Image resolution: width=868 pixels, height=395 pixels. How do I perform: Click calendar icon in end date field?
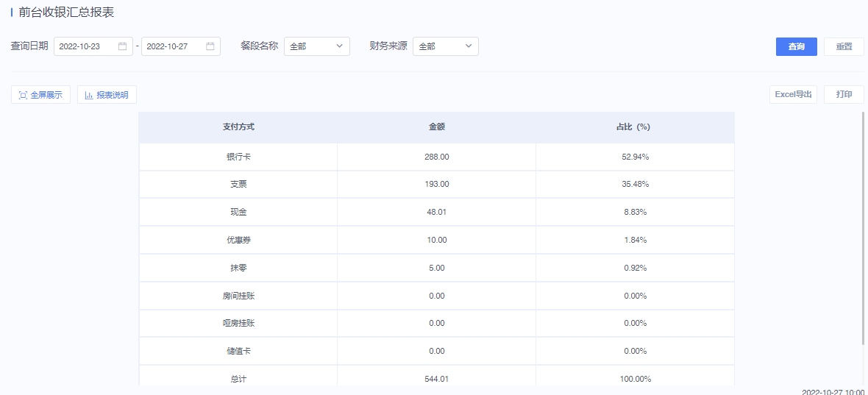pos(210,46)
